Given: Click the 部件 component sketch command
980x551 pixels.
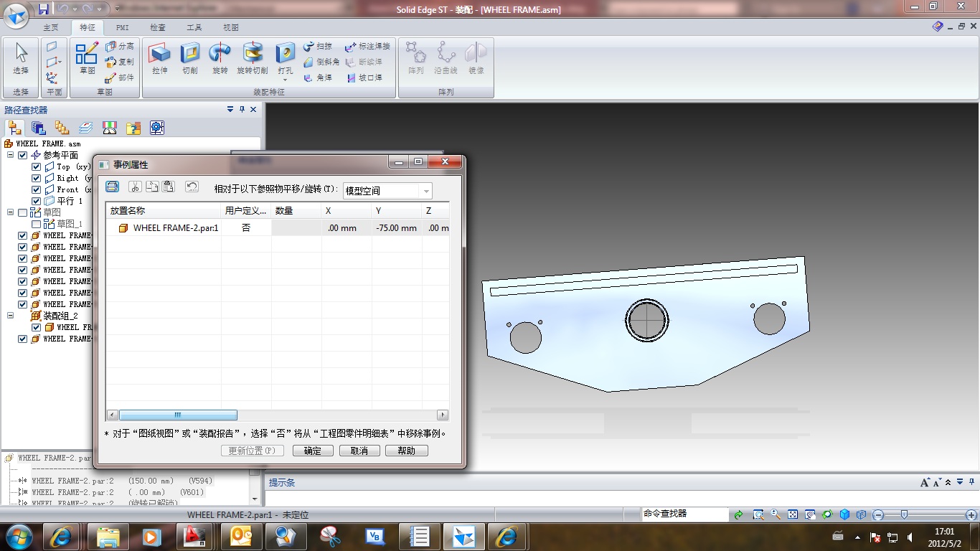Looking at the screenshot, I should coord(120,77).
